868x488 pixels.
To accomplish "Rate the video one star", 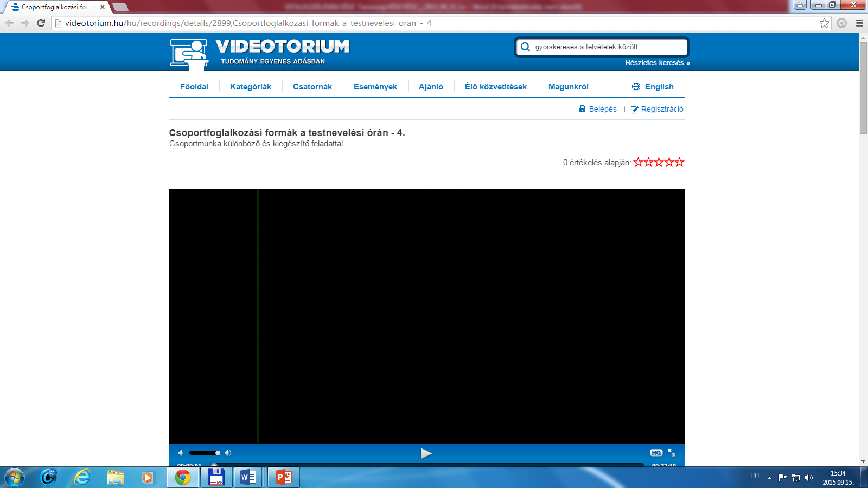I will (x=638, y=162).
